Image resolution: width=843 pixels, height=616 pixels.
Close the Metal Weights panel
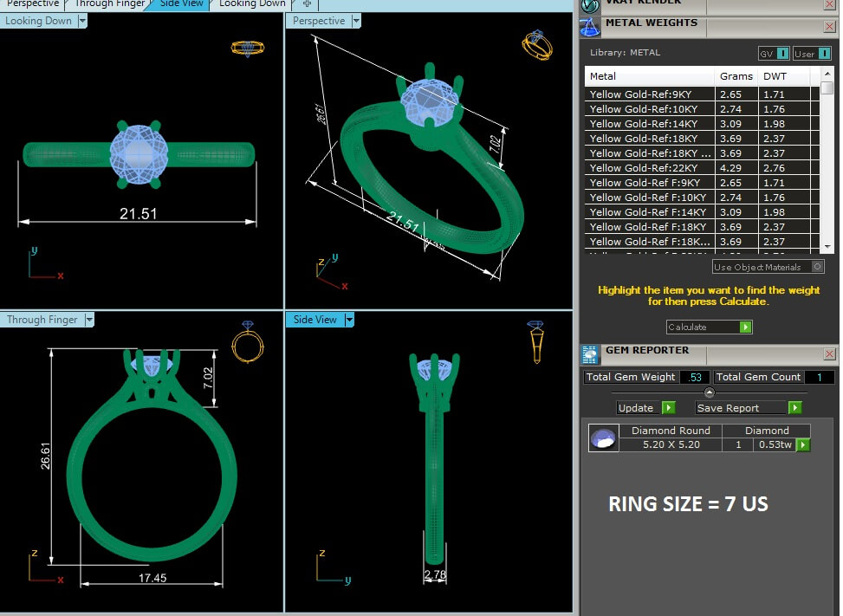[x=829, y=26]
